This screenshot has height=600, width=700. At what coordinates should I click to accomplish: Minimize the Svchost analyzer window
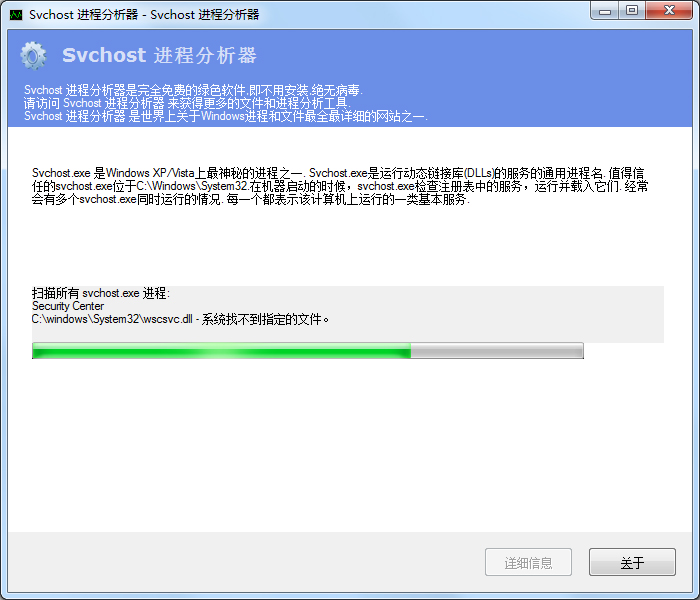point(605,10)
